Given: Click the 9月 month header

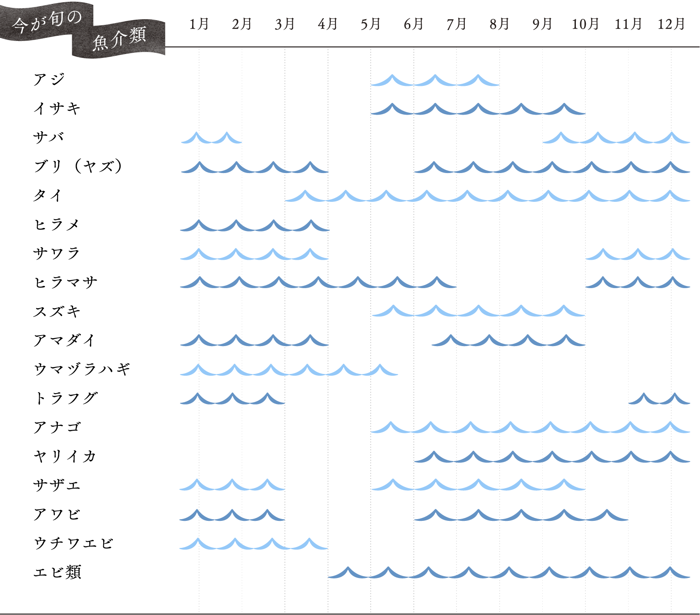Looking at the screenshot, I should click(x=542, y=24).
